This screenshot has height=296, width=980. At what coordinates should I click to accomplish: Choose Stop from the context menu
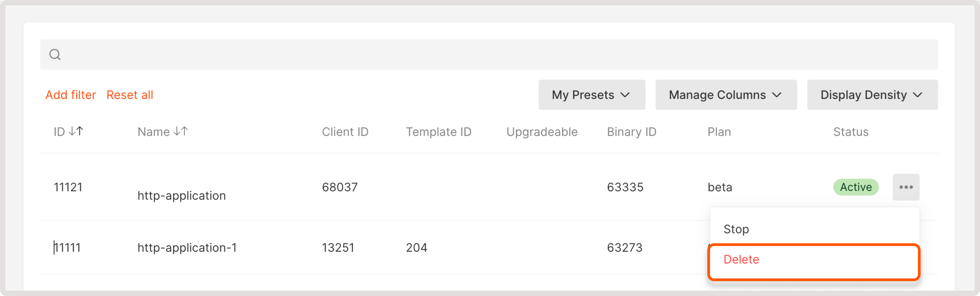tap(736, 229)
